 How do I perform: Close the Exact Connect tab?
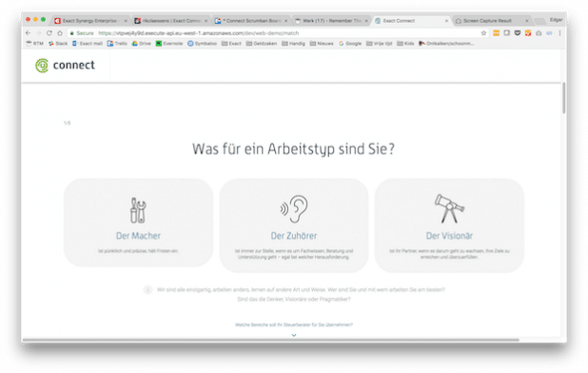click(446, 21)
